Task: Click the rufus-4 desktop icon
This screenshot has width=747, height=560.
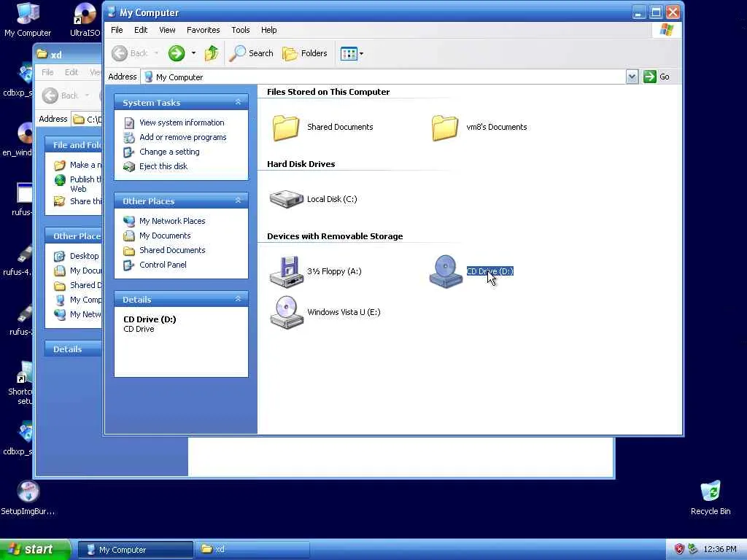Action: pyautogui.click(x=18, y=260)
